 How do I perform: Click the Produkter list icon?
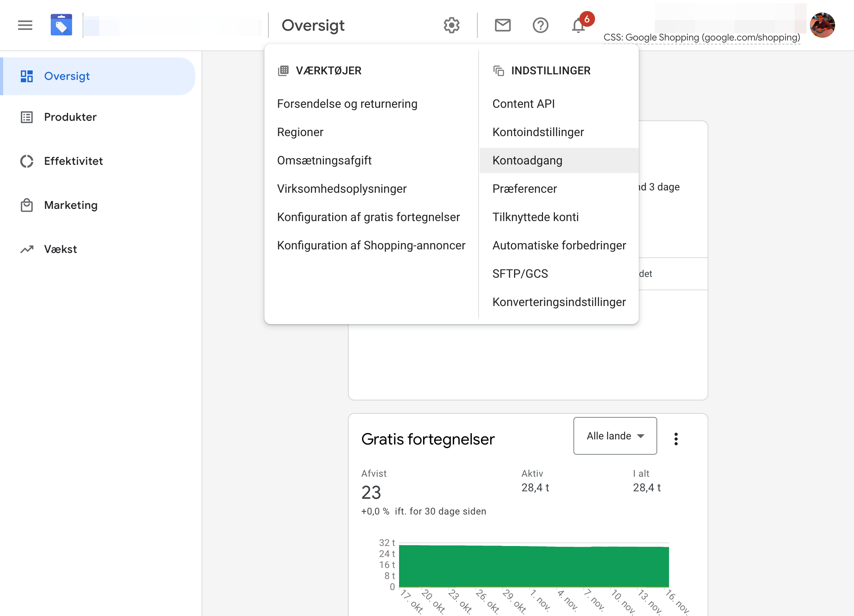point(27,117)
